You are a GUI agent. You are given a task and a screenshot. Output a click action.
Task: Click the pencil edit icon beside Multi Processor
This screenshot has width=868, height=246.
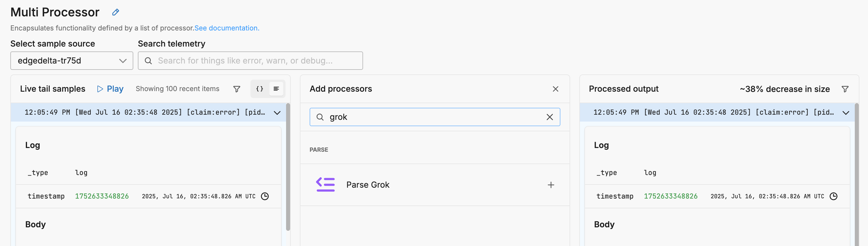[x=115, y=12]
